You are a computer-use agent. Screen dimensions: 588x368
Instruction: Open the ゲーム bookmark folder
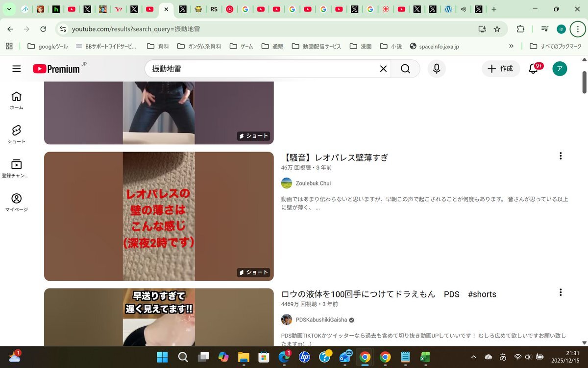point(241,46)
